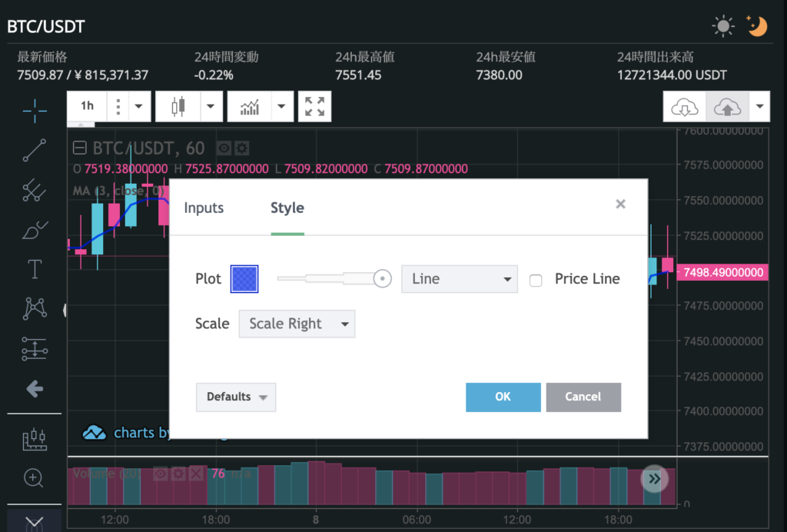Click the save chart cloud upload icon
787x532 pixels.
727,106
